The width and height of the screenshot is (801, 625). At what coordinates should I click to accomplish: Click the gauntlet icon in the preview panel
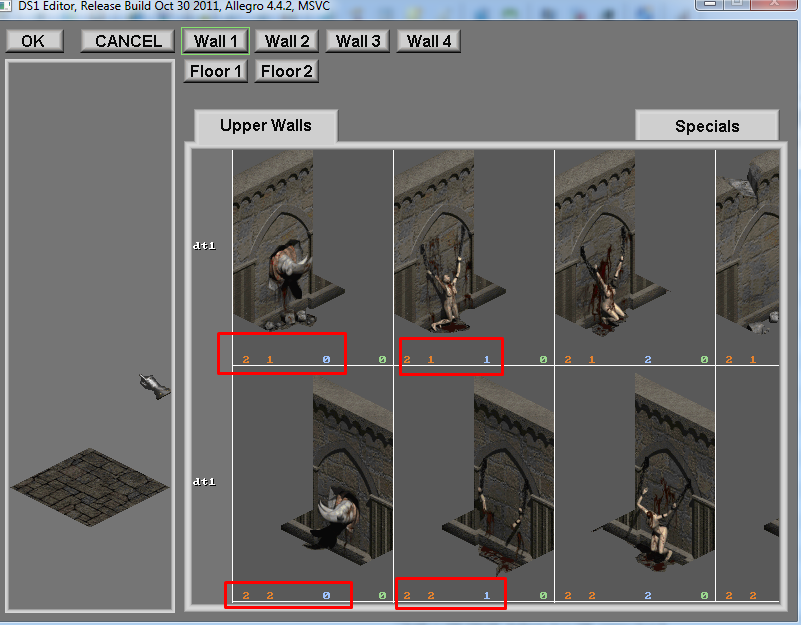[155, 387]
